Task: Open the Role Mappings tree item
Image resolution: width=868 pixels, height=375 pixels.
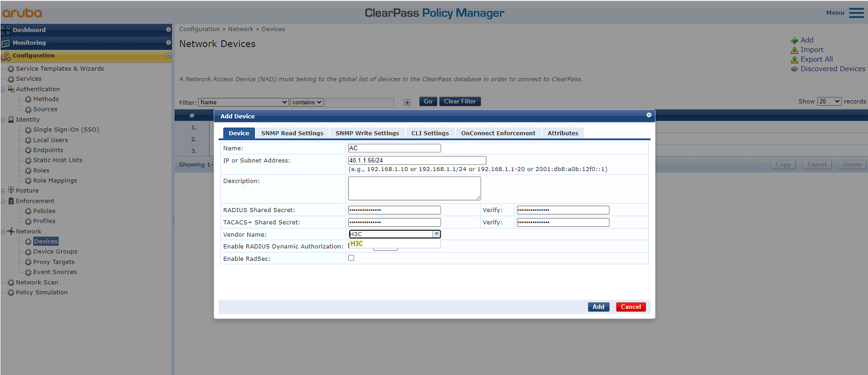Action: (55, 180)
